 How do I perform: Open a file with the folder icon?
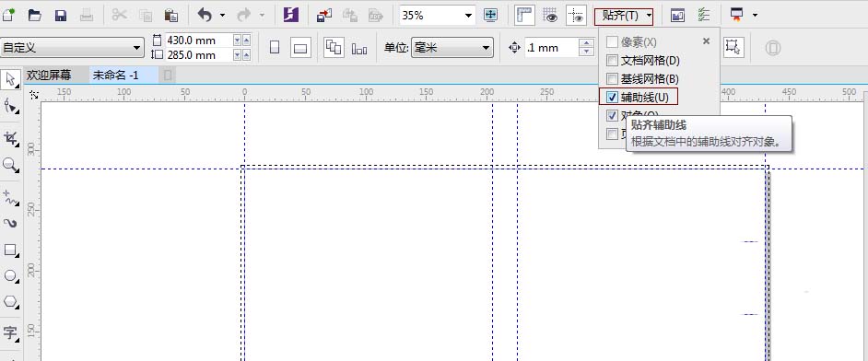(x=35, y=16)
